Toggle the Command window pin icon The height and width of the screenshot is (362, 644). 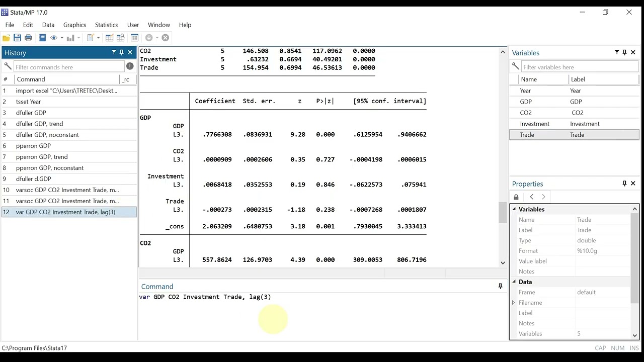(x=500, y=286)
